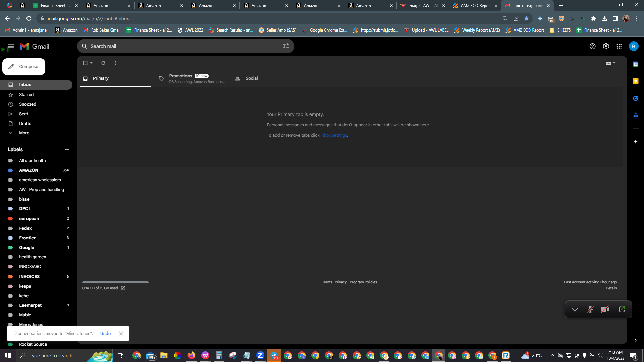This screenshot has height=362, width=644.
Task: Click the address bar URL
Action: [88, 19]
